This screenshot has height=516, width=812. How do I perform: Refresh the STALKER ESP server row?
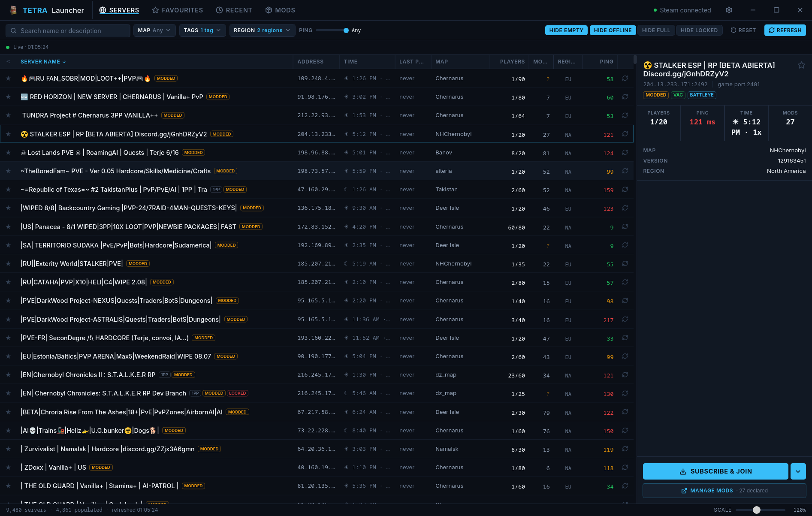tap(625, 134)
